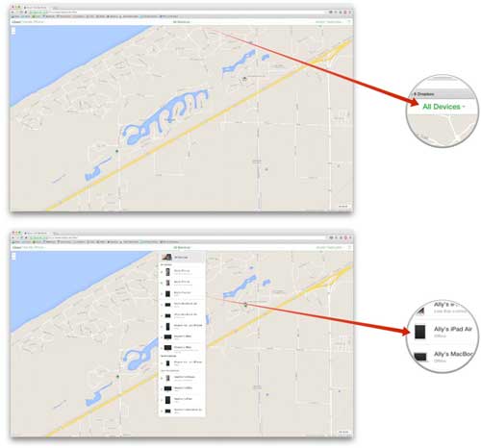The width and height of the screenshot is (481, 448).
Task: Select the iPad icon, third entry in the device list
Action: [x=167, y=293]
